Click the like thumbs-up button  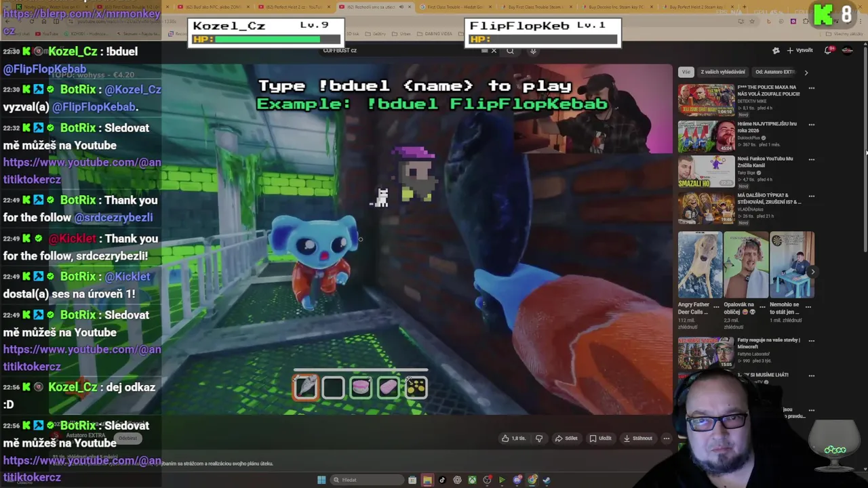[x=513, y=439]
